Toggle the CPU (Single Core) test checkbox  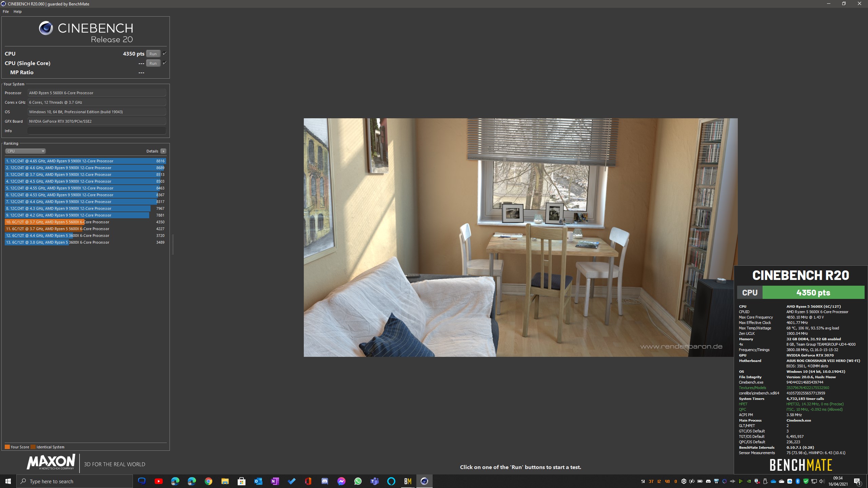coord(164,63)
